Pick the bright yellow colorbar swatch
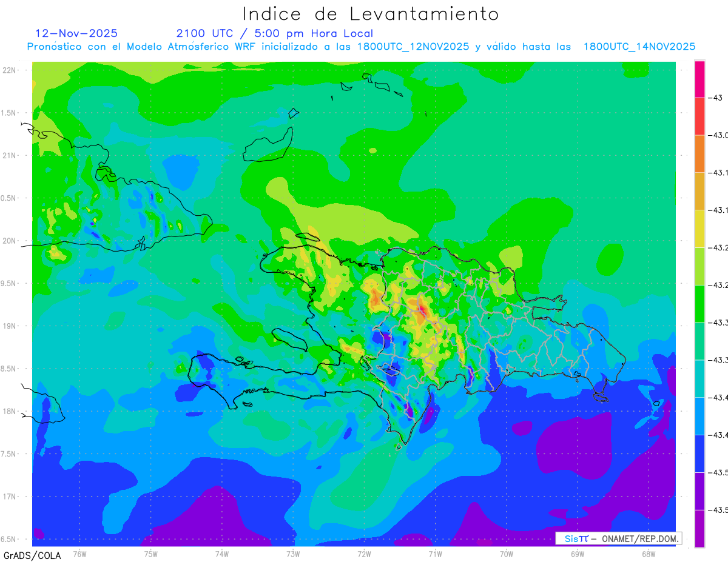 (x=699, y=229)
